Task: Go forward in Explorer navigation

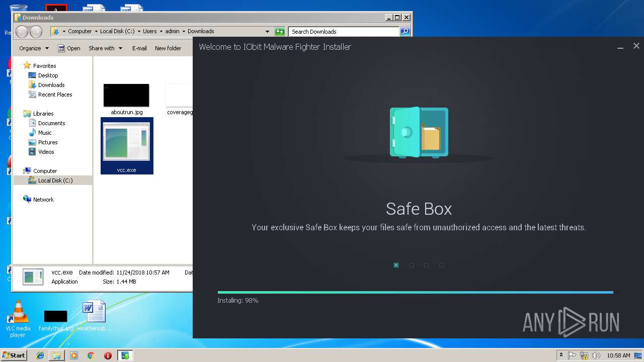Action: 36,32
